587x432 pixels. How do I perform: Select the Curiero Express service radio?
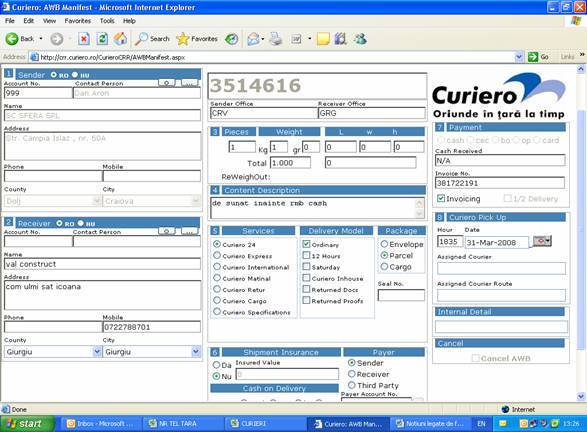click(x=217, y=255)
